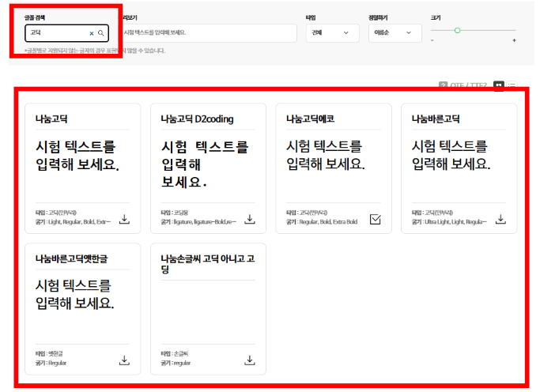The image size is (540, 392).
Task: Download the 나눔손글씨 고딕 아니고 고딩 font
Action: click(x=250, y=360)
